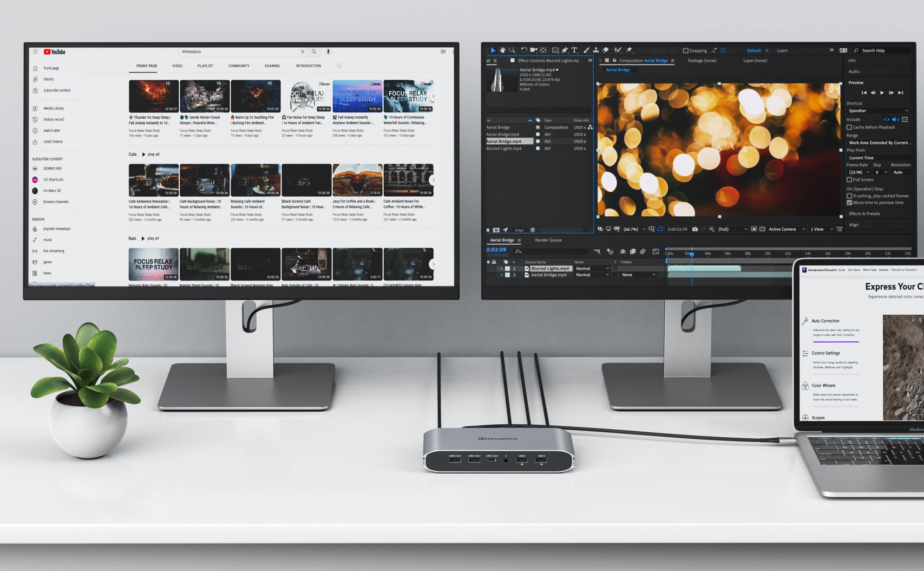
Task: Select the Puppet Pin tool
Action: (628, 50)
